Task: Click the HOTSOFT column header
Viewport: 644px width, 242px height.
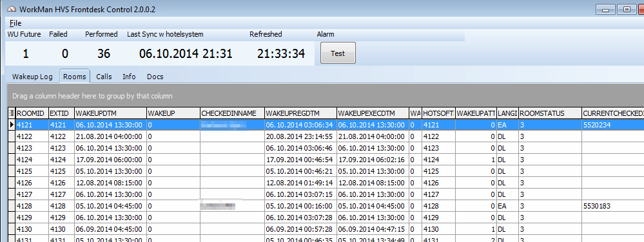Action: [438, 113]
